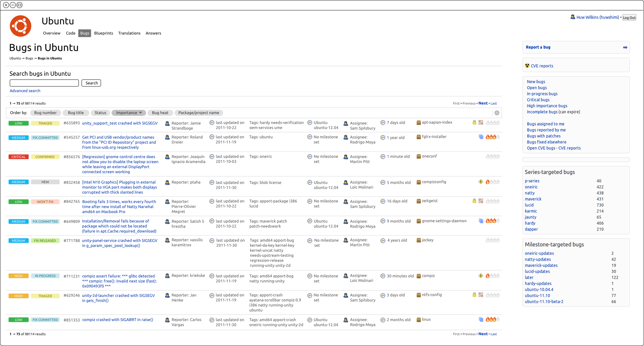Order the list by Status
The image size is (644, 346).
click(x=100, y=113)
